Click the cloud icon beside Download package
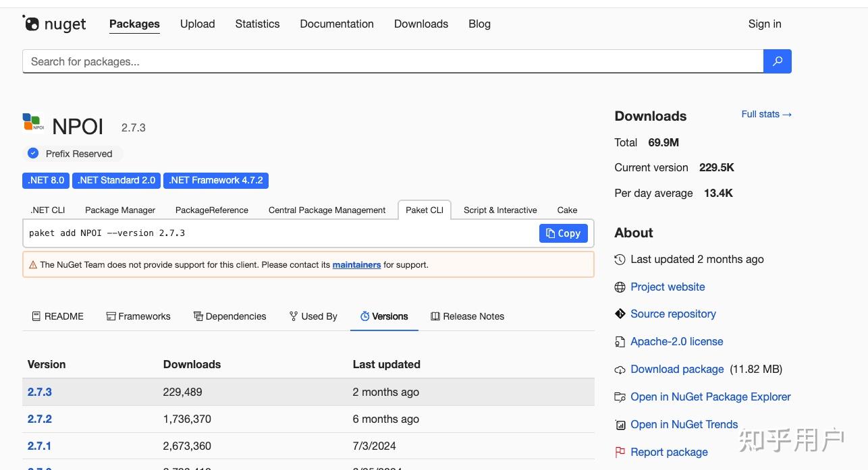Image resolution: width=868 pixels, height=470 pixels. (620, 370)
